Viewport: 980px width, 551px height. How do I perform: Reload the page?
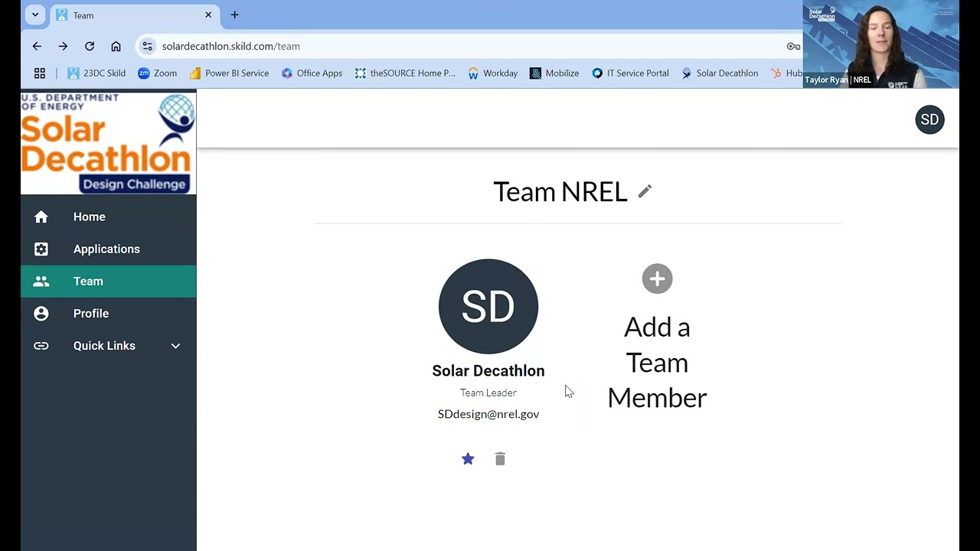(90, 46)
